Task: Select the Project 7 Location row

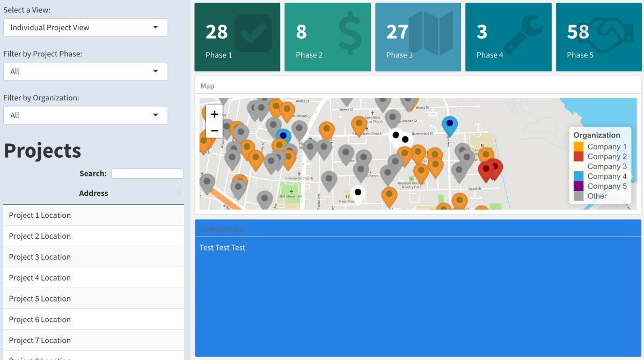Action: click(93, 341)
